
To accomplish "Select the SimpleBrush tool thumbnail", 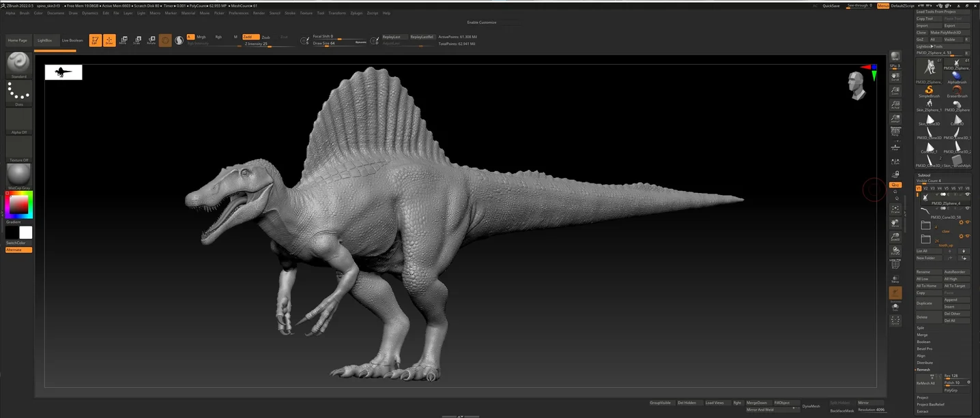I will [929, 92].
